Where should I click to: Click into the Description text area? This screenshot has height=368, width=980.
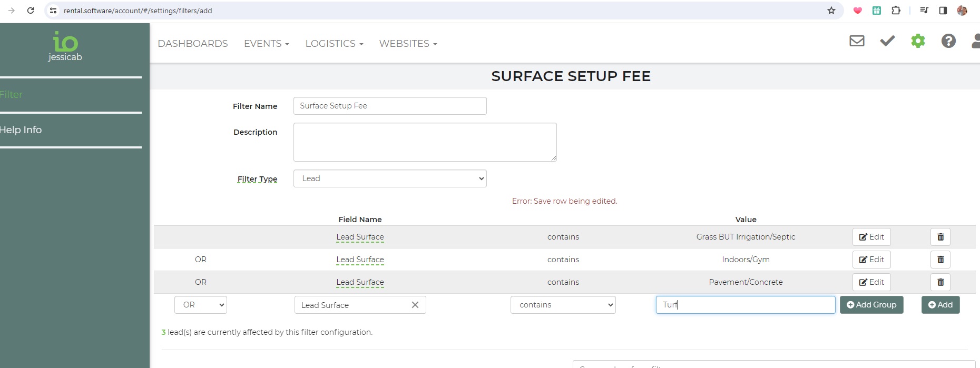(425, 142)
